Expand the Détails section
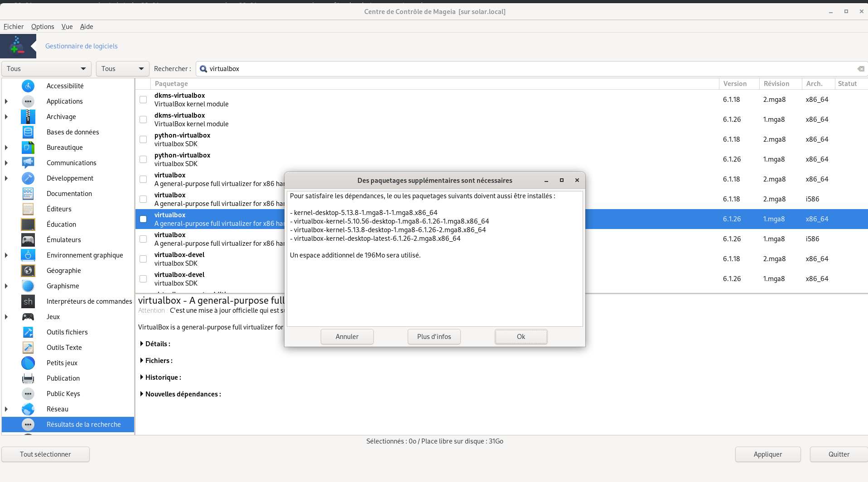Screen dimensions: 868x482 pyautogui.click(x=142, y=344)
